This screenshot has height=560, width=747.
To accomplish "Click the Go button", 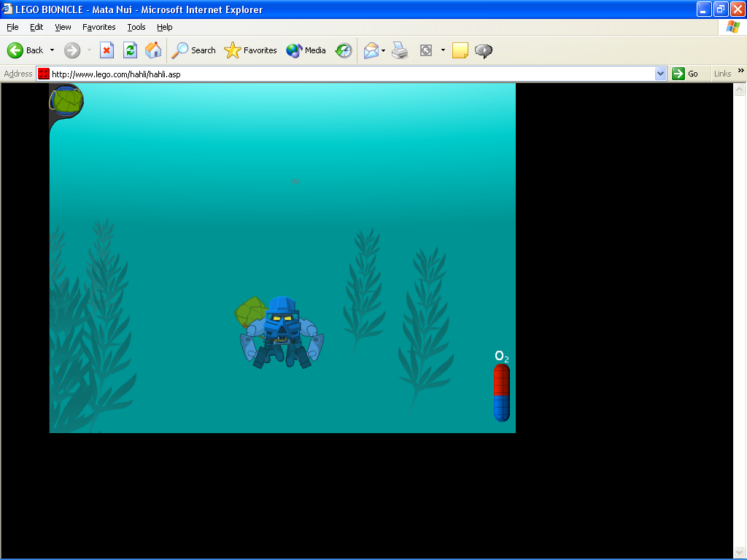I will tap(685, 74).
